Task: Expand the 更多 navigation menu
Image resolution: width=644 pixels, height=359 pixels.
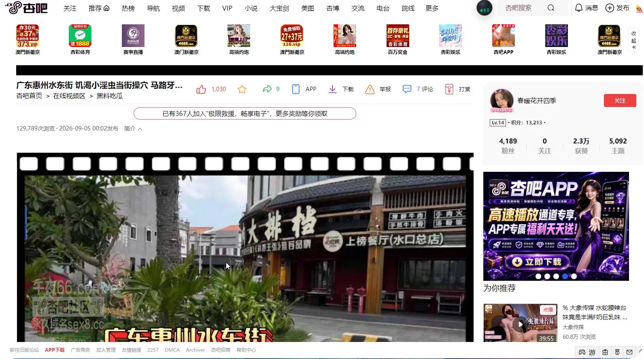Action: click(x=432, y=8)
